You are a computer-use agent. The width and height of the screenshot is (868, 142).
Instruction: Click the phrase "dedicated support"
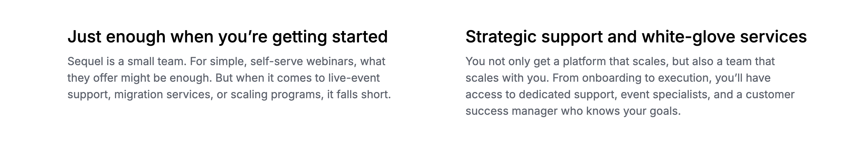(x=568, y=94)
